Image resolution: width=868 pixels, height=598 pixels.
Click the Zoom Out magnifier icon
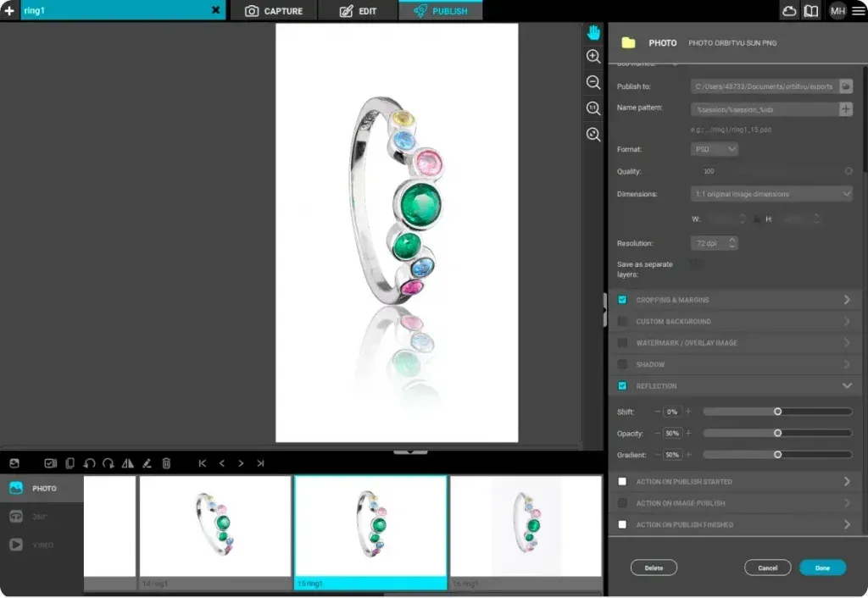(593, 82)
